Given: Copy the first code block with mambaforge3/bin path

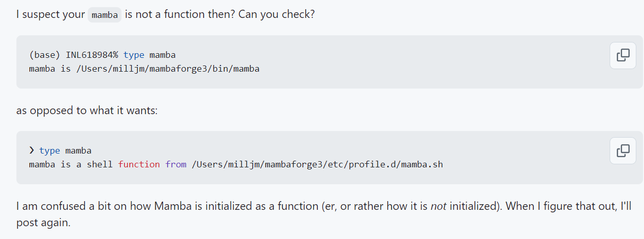Looking at the screenshot, I should coord(622,55).
